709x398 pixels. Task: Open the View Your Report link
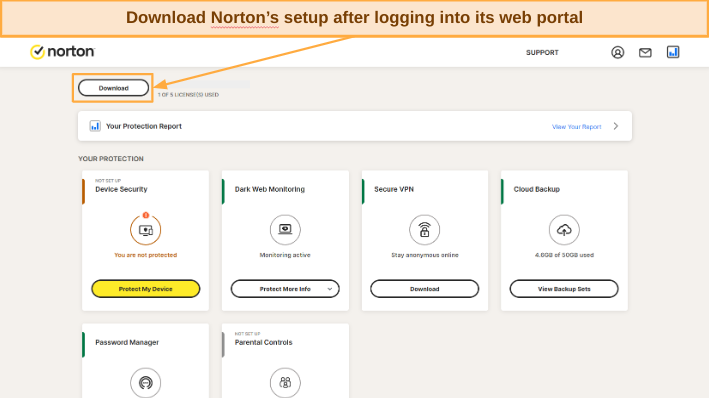pos(577,127)
